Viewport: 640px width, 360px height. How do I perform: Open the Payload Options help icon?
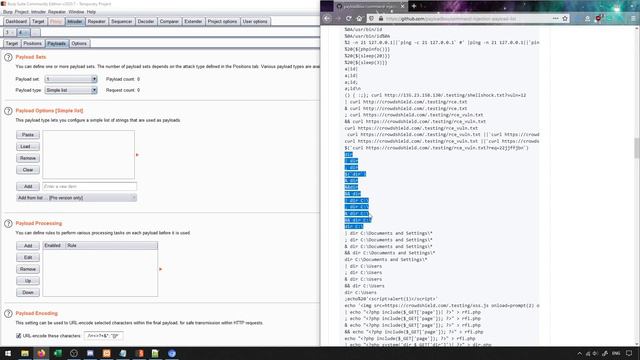8,111
